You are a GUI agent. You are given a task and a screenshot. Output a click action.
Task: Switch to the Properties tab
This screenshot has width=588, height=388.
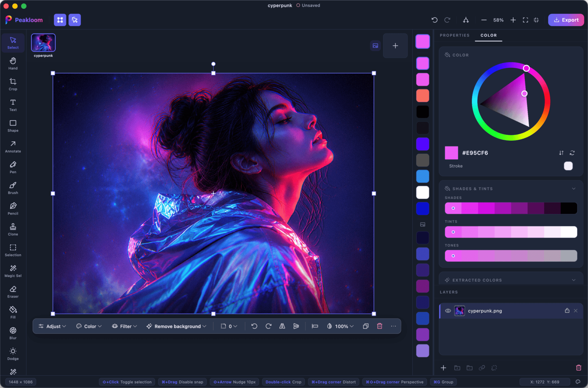[x=455, y=35]
